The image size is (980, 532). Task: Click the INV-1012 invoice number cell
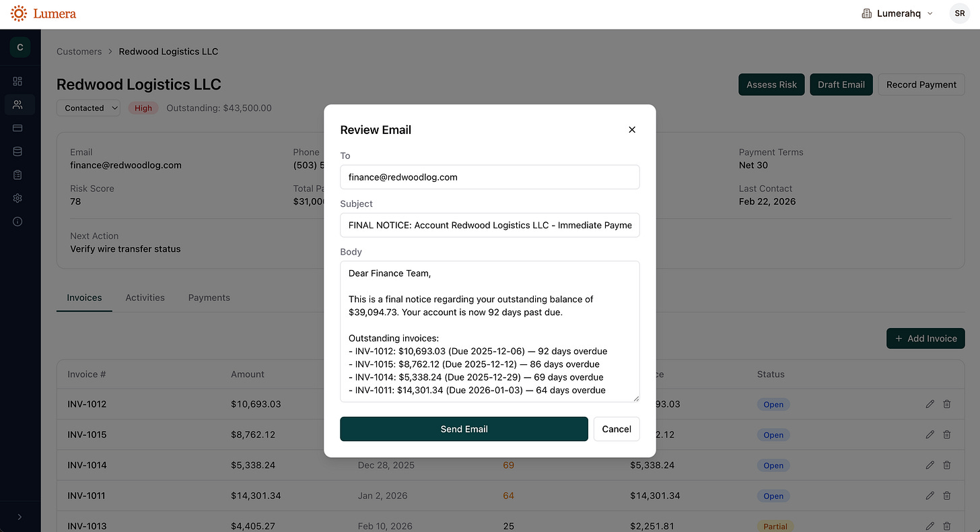tap(87, 404)
